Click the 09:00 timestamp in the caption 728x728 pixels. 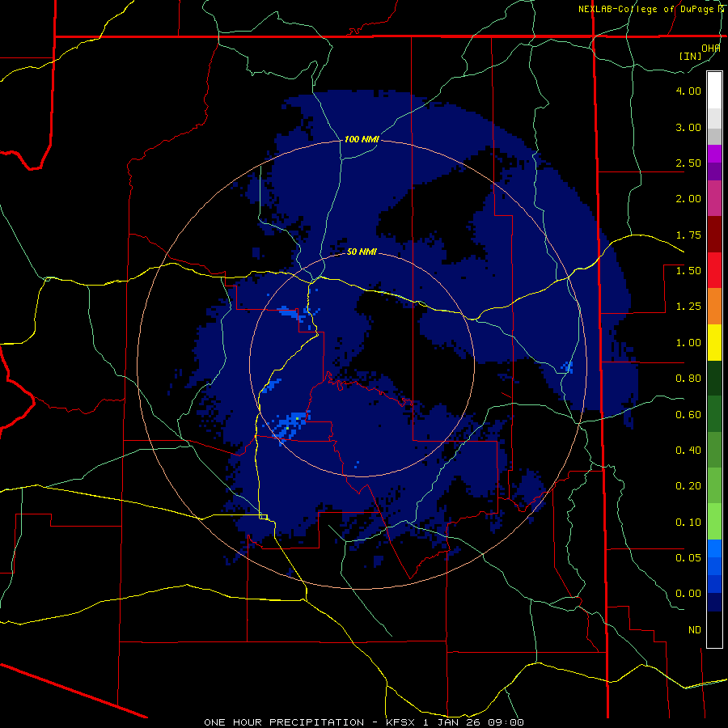click(506, 722)
